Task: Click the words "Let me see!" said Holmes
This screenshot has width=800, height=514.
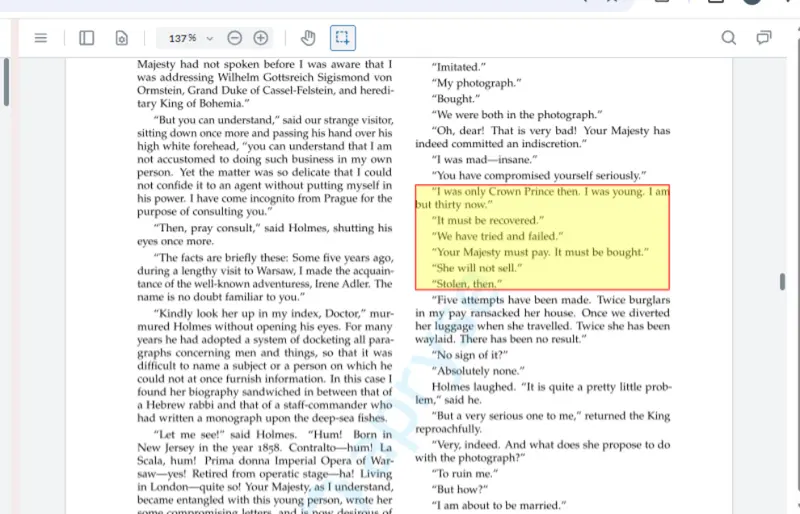Action: (224, 434)
